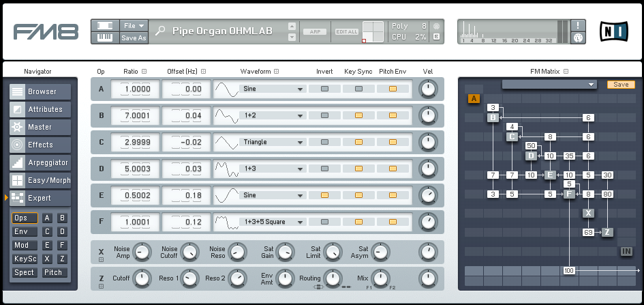Open operator D 1+3 waveform dropdown

coord(273,169)
